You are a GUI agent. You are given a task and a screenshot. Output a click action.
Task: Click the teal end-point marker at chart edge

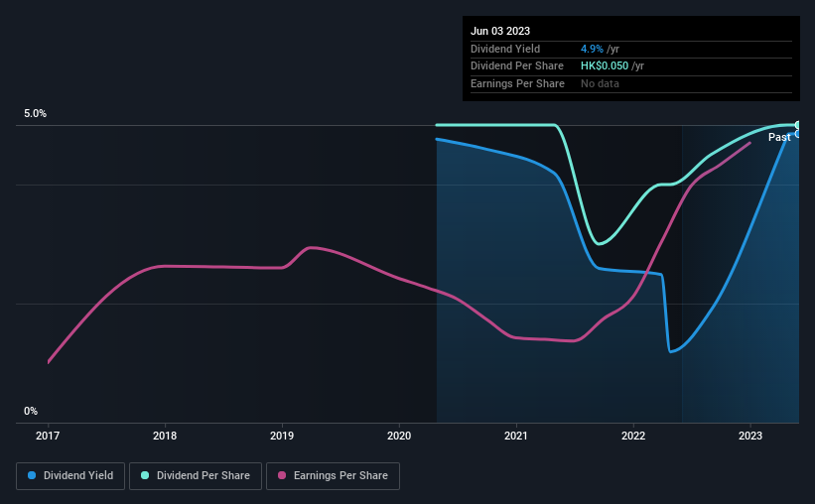tap(798, 125)
